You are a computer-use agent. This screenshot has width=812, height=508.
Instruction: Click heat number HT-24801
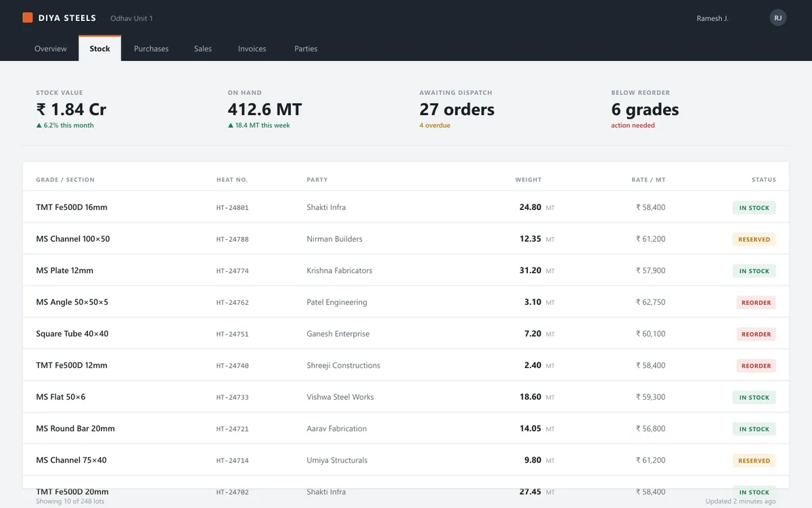[232, 208]
